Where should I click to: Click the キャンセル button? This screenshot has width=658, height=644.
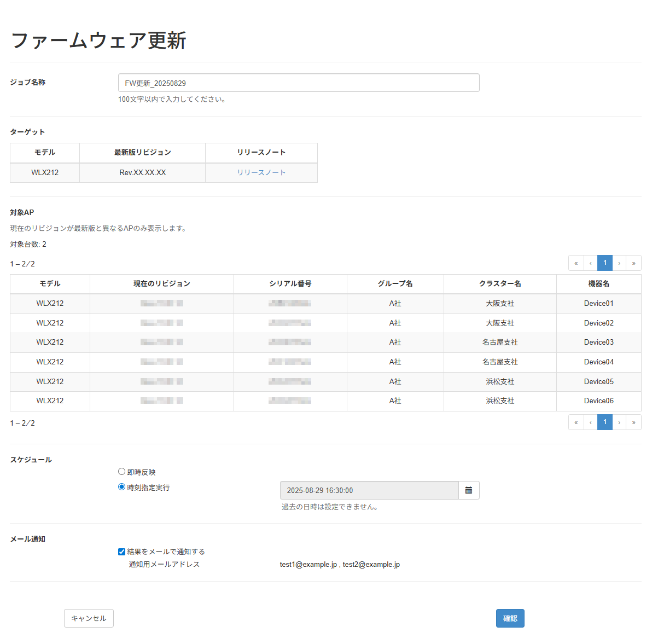click(x=89, y=618)
